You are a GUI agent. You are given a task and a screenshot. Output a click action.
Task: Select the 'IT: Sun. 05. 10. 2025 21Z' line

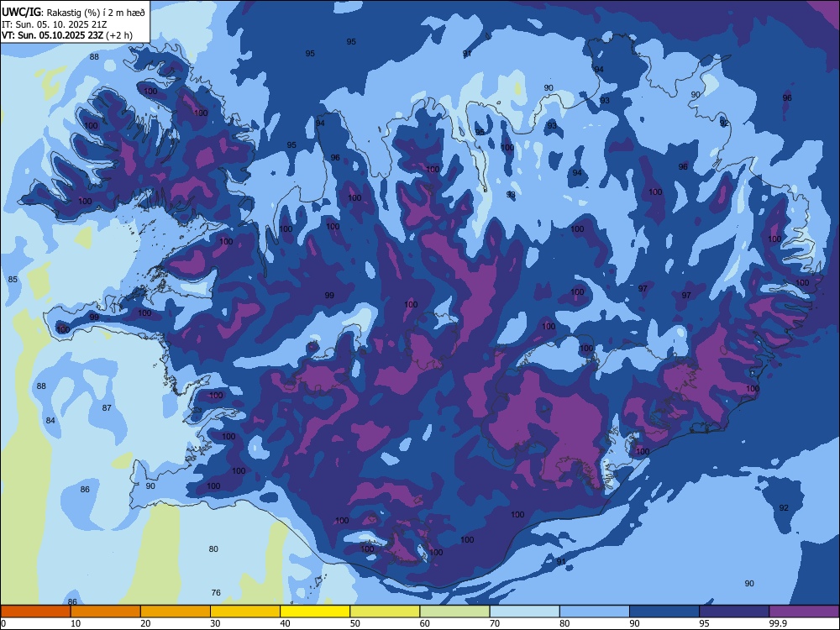tap(54, 24)
